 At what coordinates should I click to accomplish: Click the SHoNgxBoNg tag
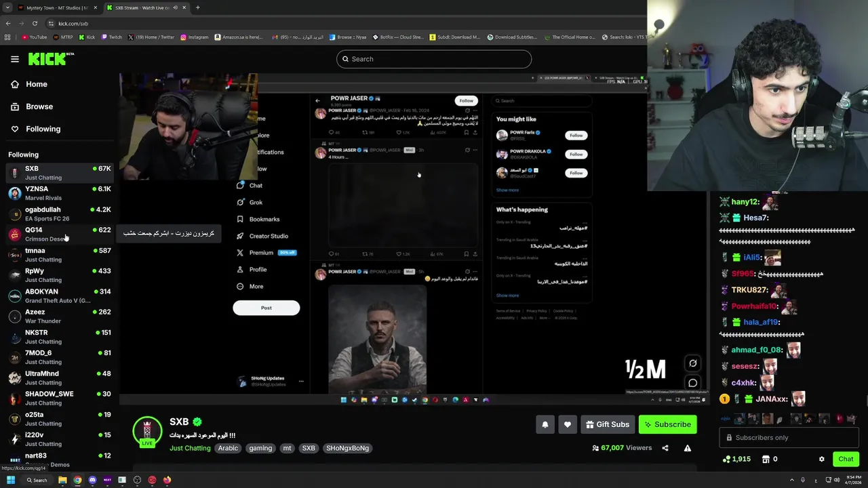pos(347,448)
